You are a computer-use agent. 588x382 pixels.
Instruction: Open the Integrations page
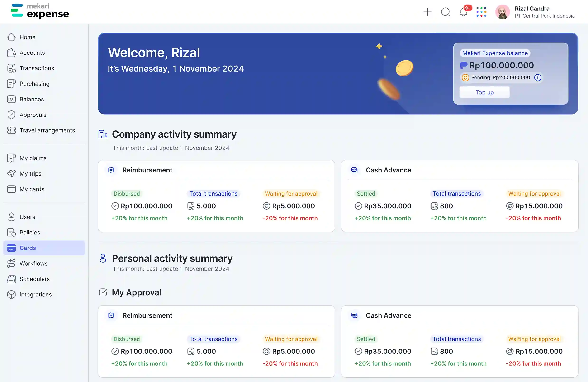click(35, 294)
